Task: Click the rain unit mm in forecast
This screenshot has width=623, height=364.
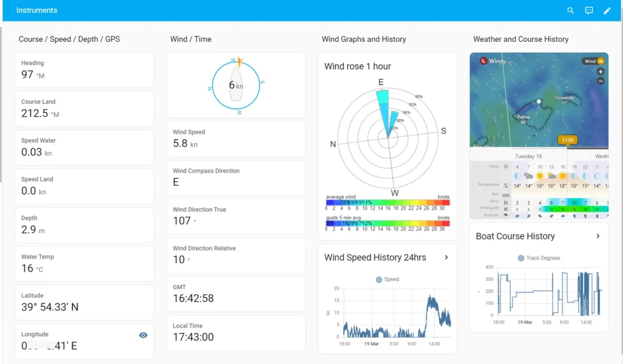Action: click(x=506, y=195)
